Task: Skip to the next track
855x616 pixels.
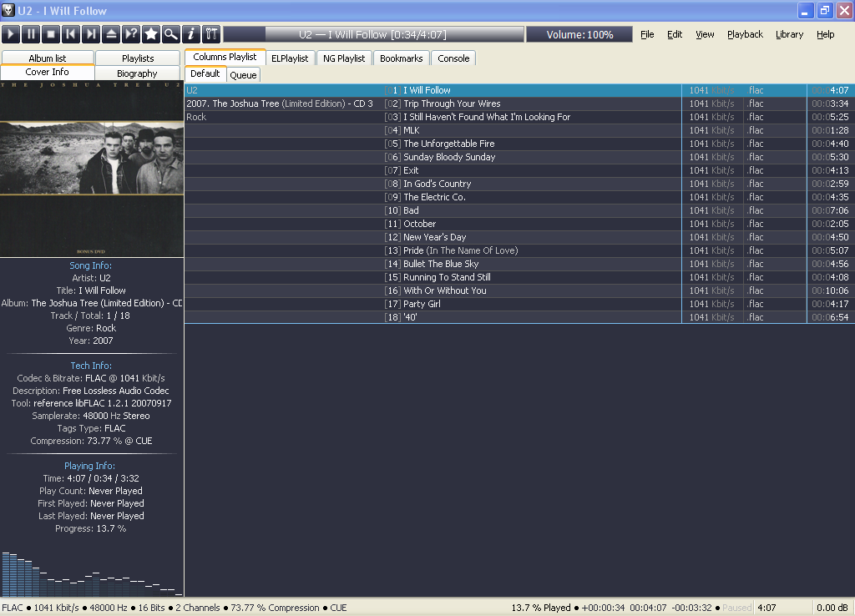Action: tap(91, 34)
